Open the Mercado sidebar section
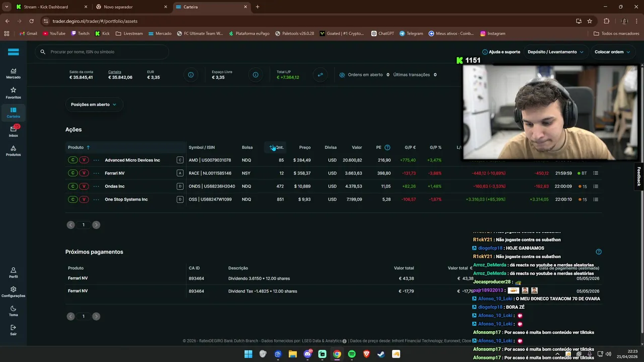The image size is (644, 362). click(x=13, y=73)
